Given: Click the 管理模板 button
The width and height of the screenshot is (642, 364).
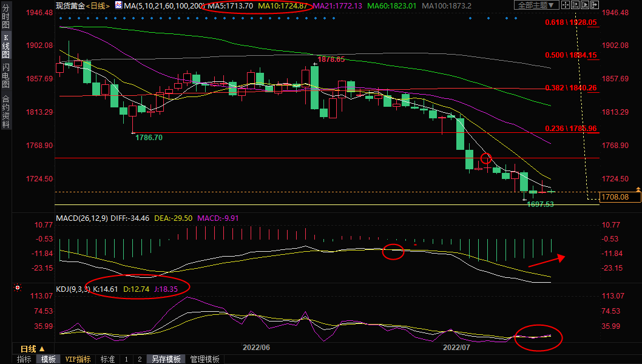Looking at the screenshot, I should (x=205, y=359).
